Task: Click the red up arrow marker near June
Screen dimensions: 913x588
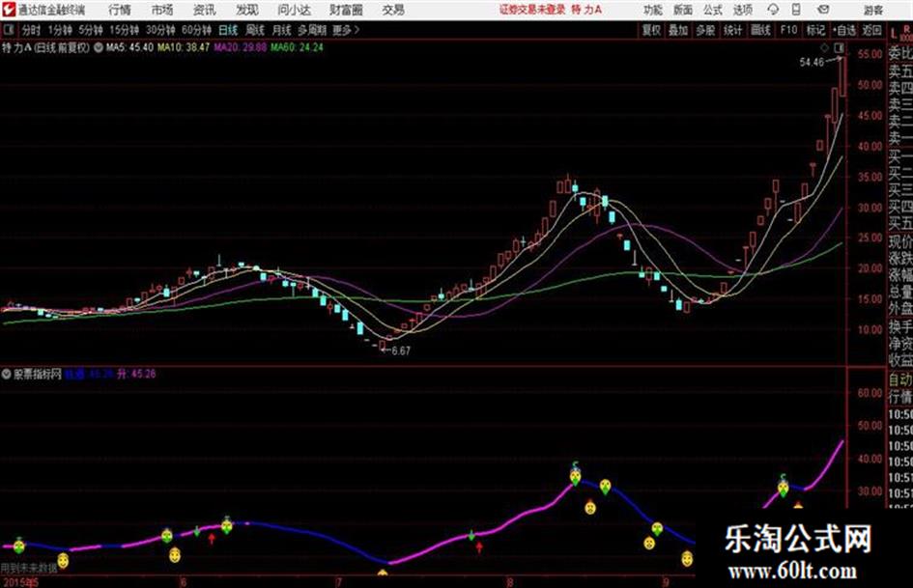Action: coord(212,539)
